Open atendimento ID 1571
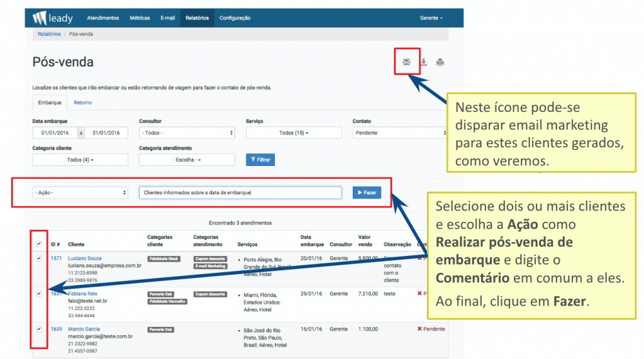Image resolution: width=644 pixels, height=359 pixels. pos(56,258)
